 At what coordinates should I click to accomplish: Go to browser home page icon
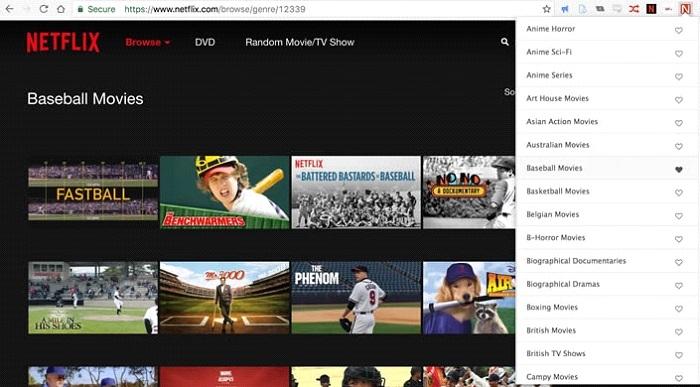(x=61, y=8)
